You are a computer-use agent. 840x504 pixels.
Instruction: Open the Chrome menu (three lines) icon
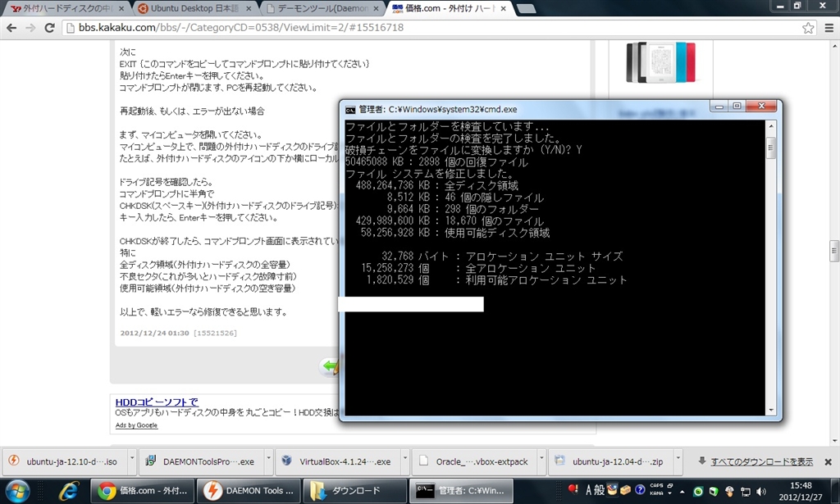pyautogui.click(x=829, y=28)
